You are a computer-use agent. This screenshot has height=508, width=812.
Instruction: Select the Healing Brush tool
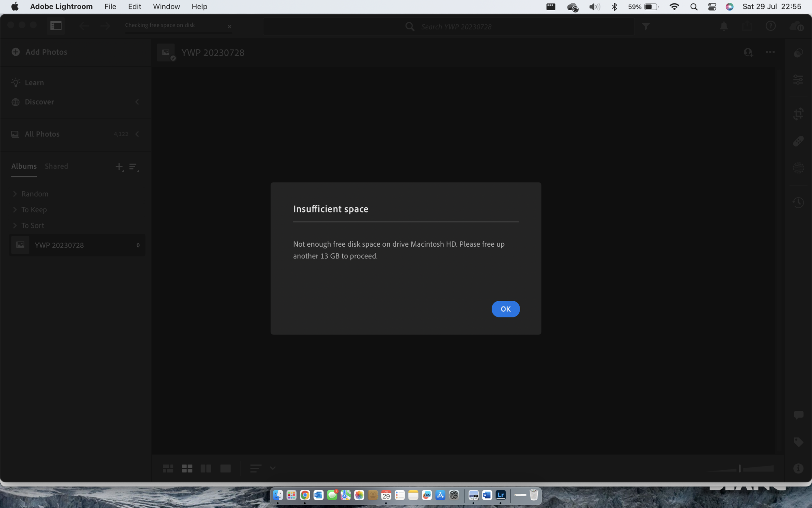tap(798, 141)
